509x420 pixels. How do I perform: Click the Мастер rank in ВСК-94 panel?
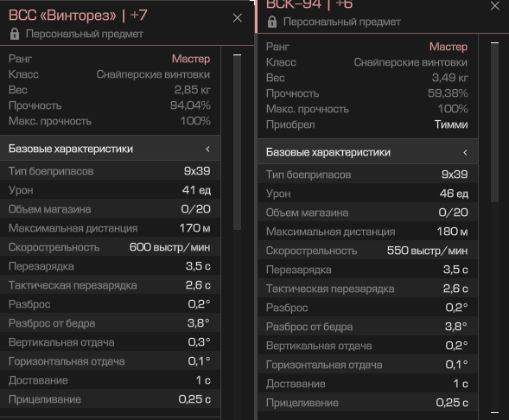pyautogui.click(x=449, y=47)
